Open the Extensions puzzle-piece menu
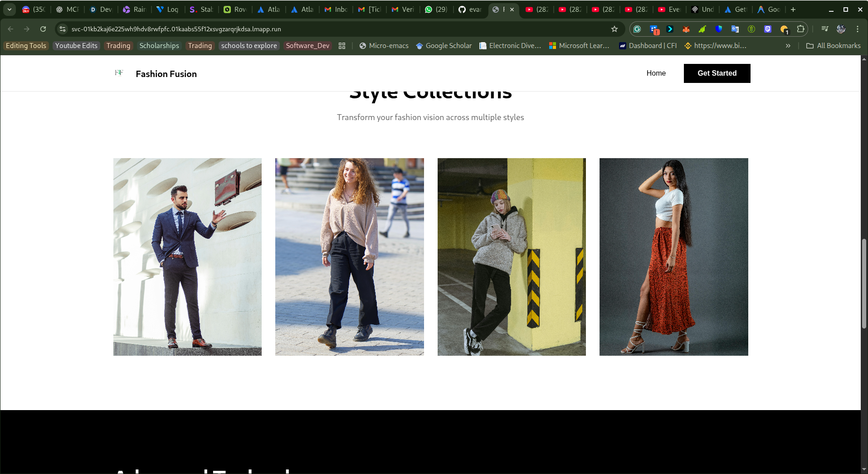Screen dimensions: 868x474 [800, 29]
